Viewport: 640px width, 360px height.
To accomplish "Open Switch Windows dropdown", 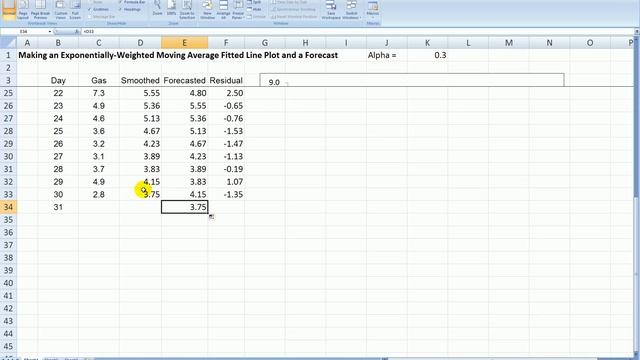I will click(351, 10).
